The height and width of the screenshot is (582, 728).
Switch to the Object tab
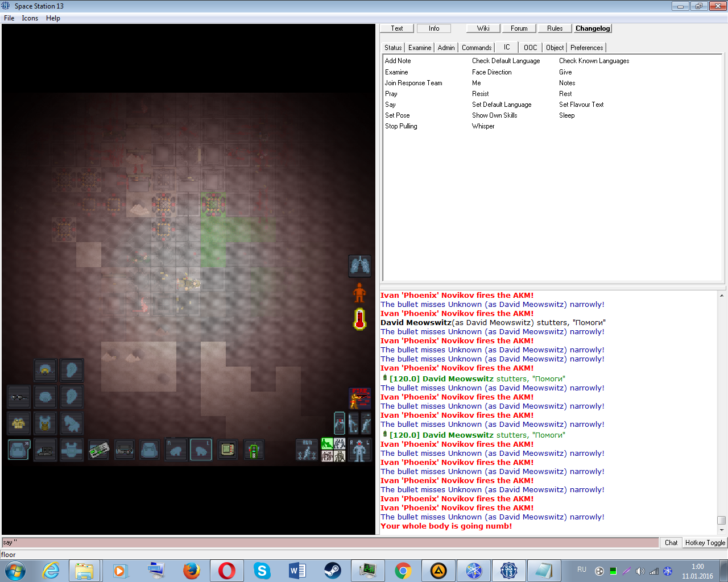point(555,48)
